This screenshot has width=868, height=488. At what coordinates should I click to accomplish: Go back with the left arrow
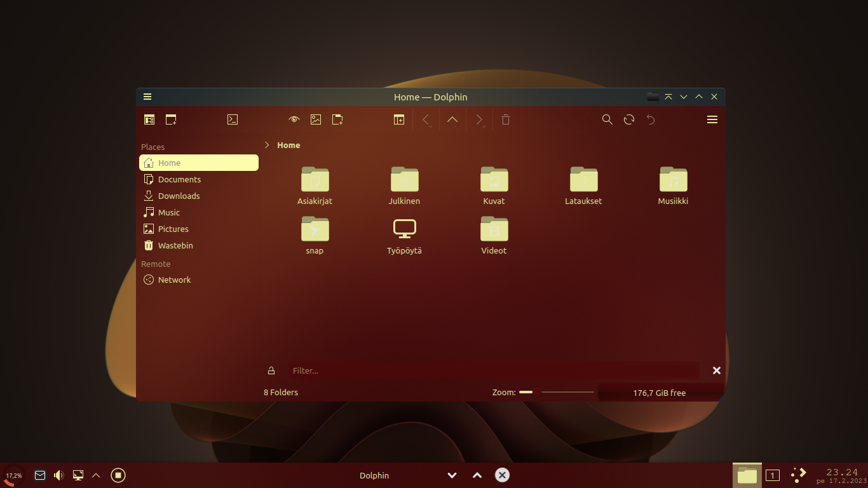(426, 119)
